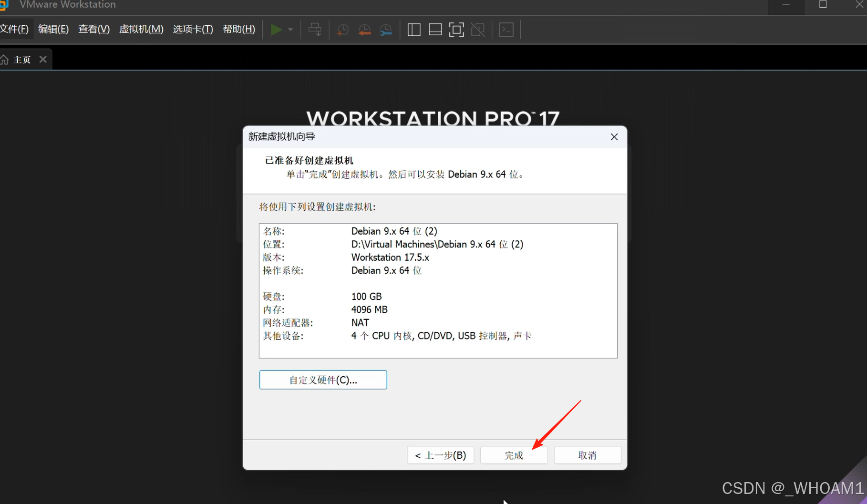Click the 内存 value 4096 MB

point(369,310)
